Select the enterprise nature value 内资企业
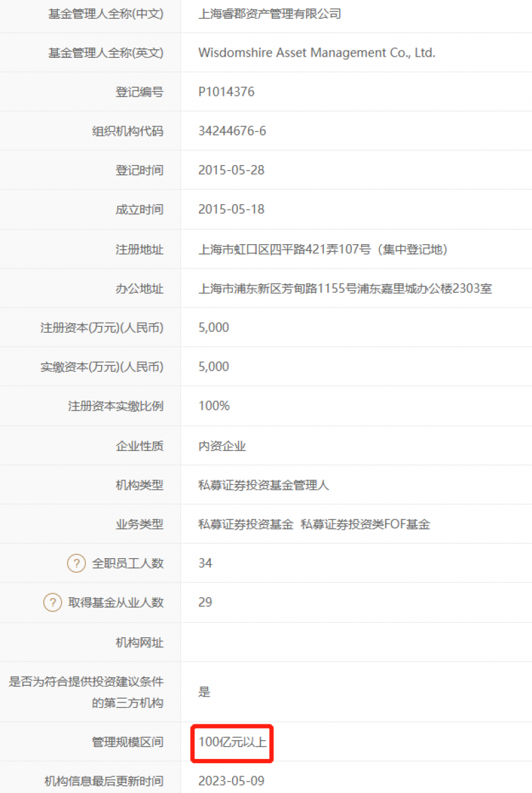Screen dimensions: 532x793 point(222,446)
